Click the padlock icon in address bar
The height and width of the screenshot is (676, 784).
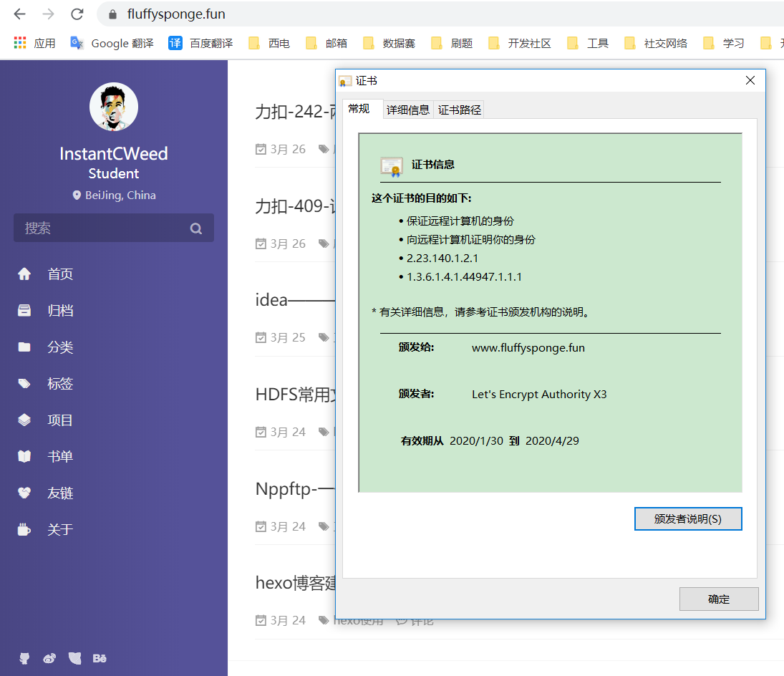pyautogui.click(x=113, y=14)
